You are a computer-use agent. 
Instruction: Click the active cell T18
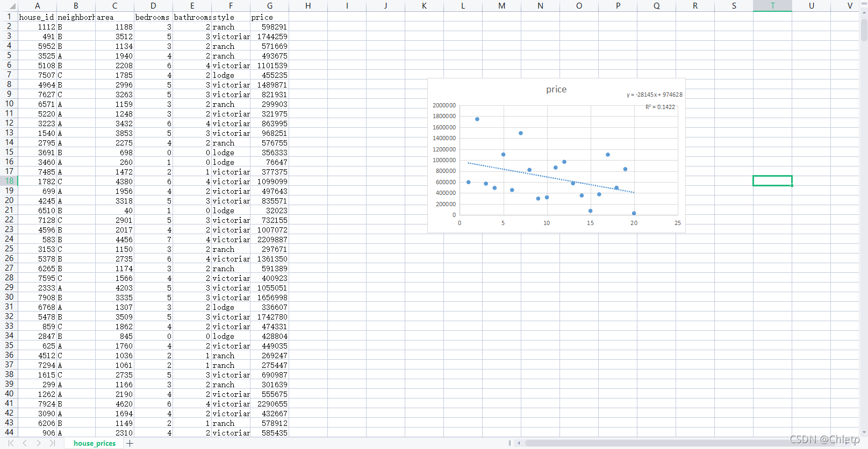pyautogui.click(x=772, y=181)
